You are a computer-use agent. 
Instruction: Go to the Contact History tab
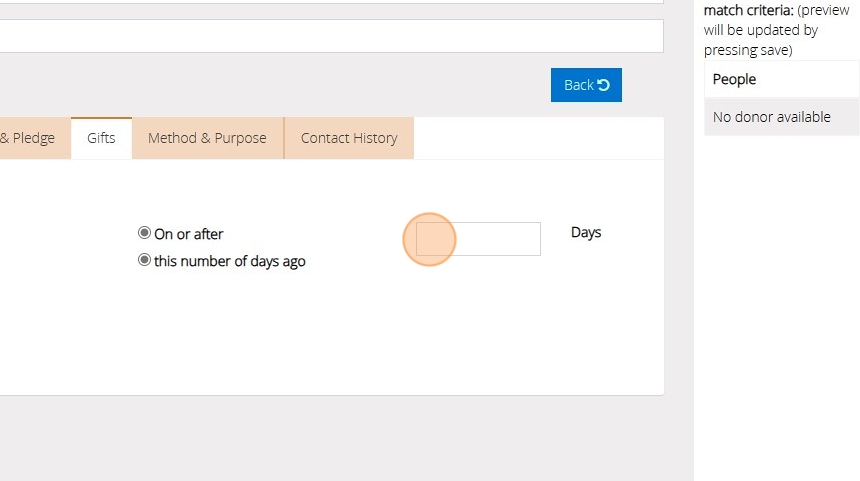coord(348,138)
